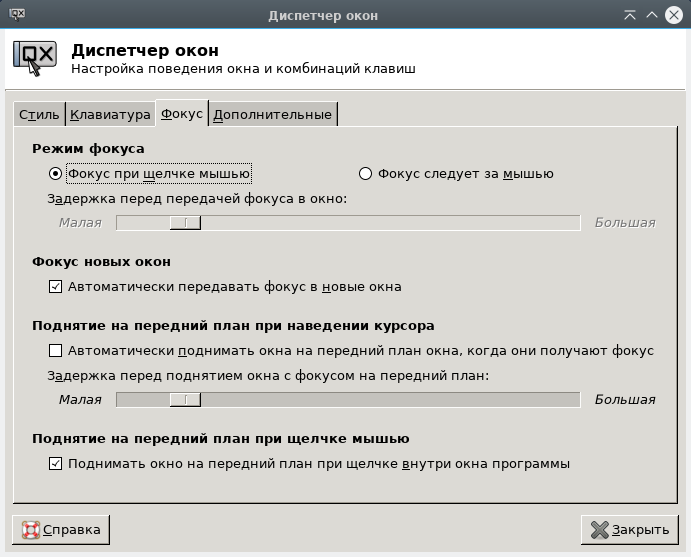Select 'Фокус при щелчке мышью' radio button
This screenshot has width=691, height=557.
pyautogui.click(x=55, y=173)
